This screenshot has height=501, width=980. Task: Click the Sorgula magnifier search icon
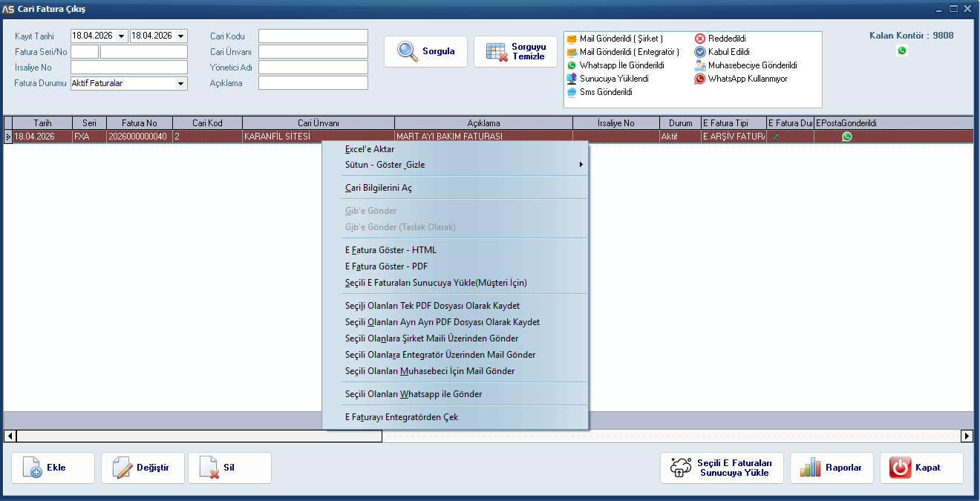(x=408, y=51)
